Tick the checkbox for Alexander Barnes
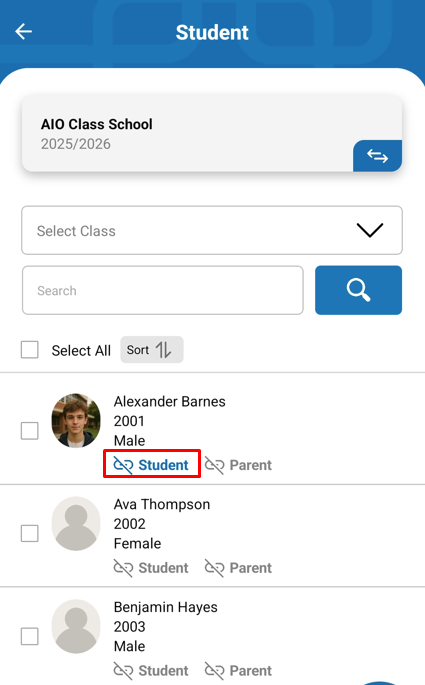The height and width of the screenshot is (685, 425). click(30, 431)
